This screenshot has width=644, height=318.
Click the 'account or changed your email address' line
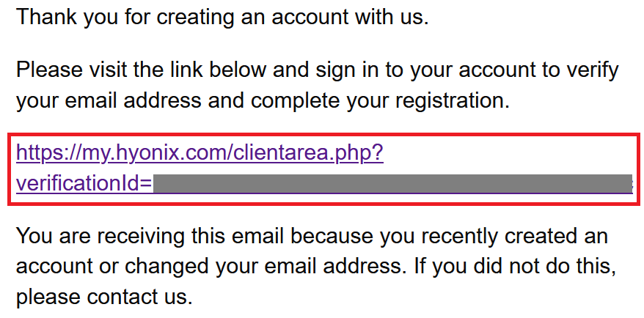[316, 267]
